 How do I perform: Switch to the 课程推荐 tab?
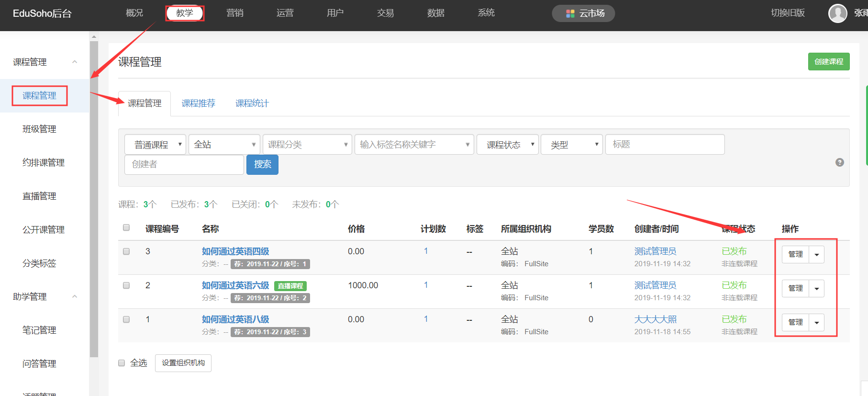198,103
